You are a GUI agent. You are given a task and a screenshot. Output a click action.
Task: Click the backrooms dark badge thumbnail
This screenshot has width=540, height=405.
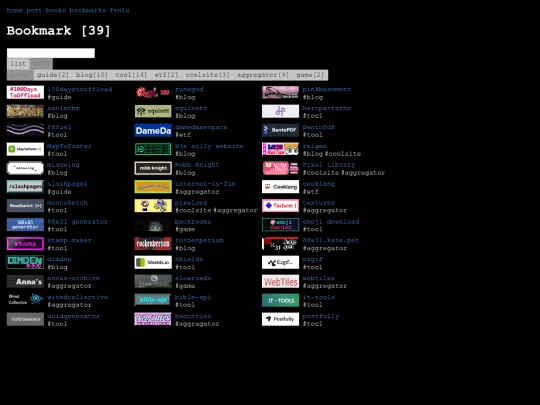click(x=153, y=225)
